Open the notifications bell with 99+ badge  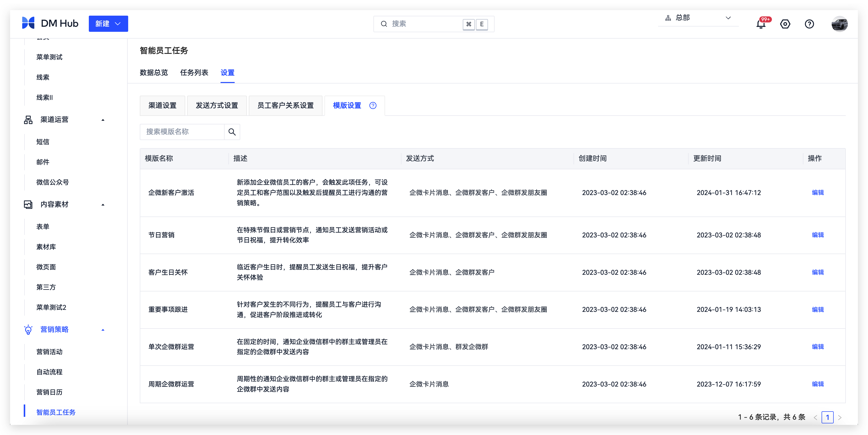[761, 24]
